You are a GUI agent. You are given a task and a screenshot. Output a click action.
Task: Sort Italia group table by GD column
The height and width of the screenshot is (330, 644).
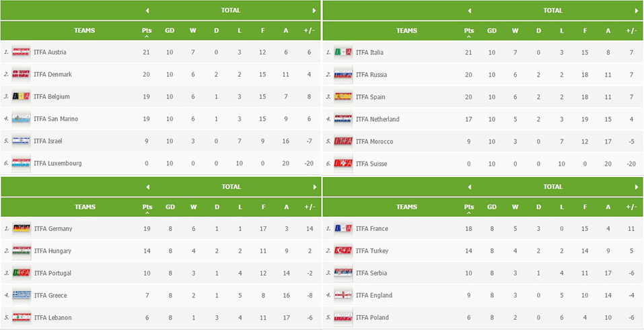click(x=492, y=31)
